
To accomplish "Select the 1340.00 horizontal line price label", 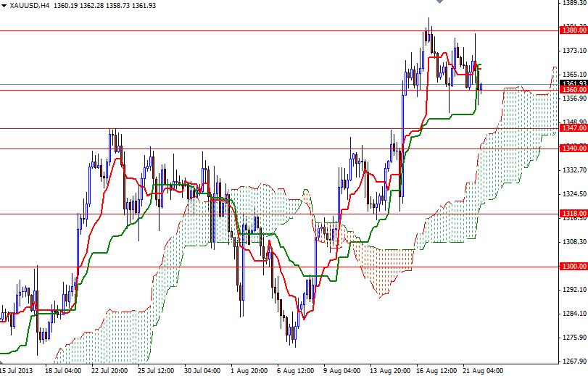I will (573, 149).
